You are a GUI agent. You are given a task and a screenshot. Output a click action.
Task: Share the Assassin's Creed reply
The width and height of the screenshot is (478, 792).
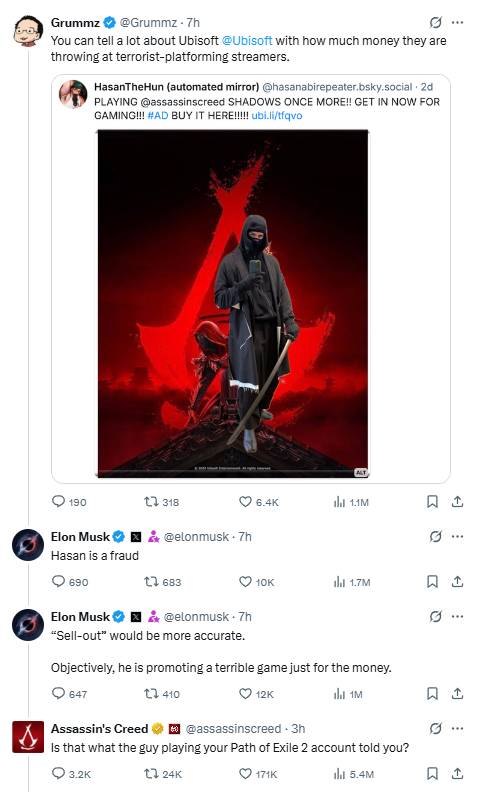tap(457, 773)
